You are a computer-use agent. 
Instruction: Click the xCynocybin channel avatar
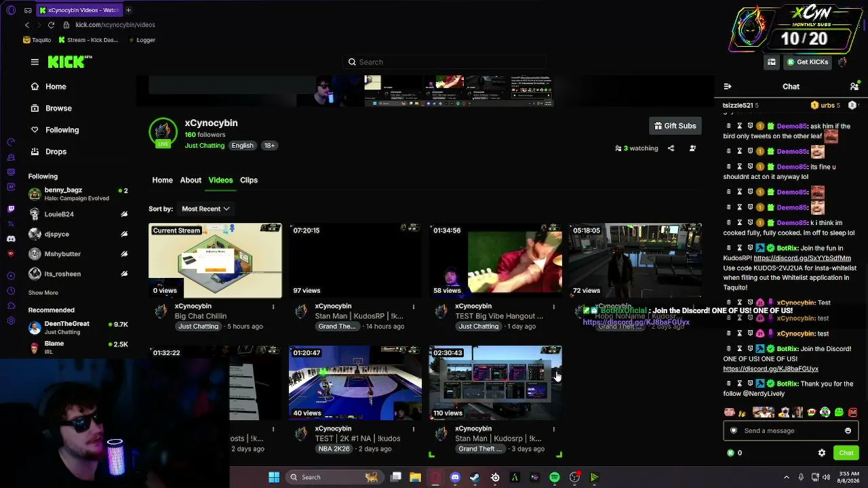click(x=163, y=131)
